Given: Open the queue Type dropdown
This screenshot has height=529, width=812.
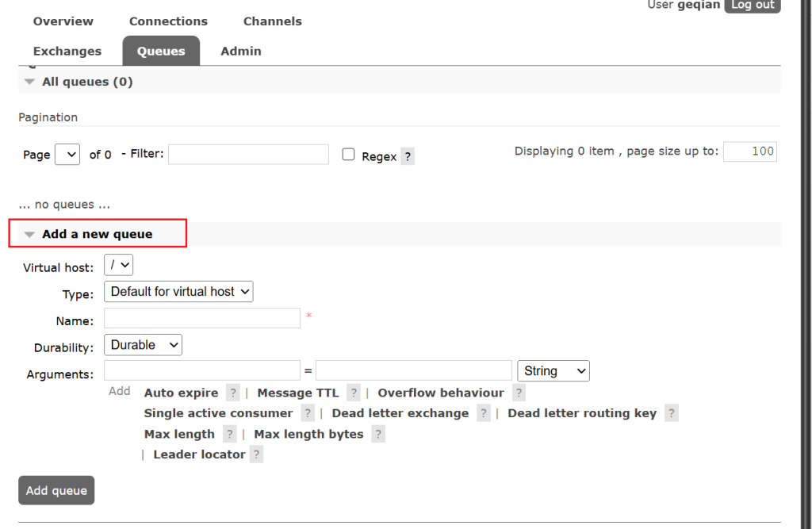Looking at the screenshot, I should (x=178, y=292).
